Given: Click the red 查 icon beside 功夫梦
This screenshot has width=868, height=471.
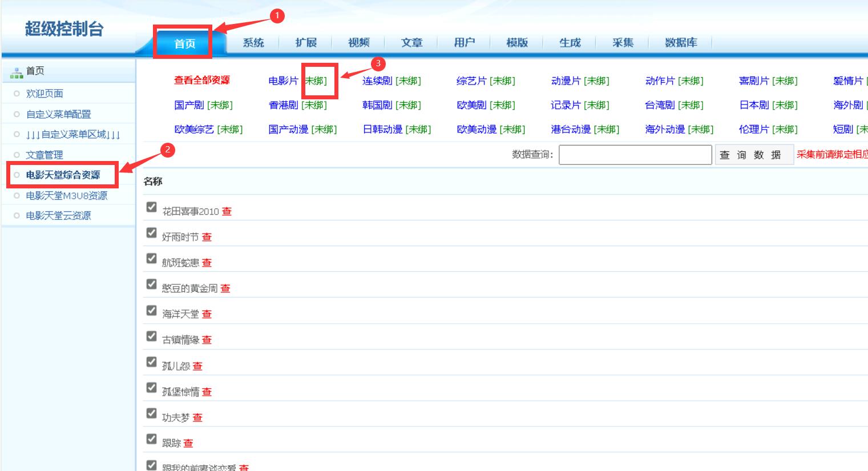Looking at the screenshot, I should tap(197, 417).
